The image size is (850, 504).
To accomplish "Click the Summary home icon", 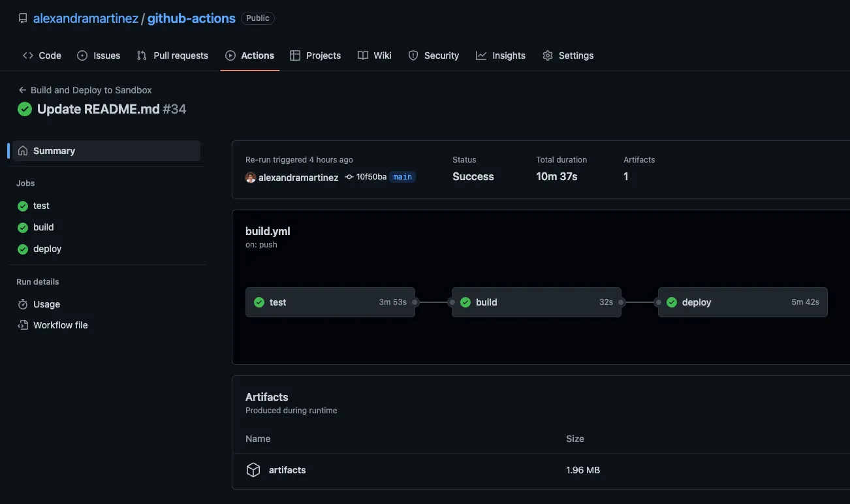I will click(23, 151).
